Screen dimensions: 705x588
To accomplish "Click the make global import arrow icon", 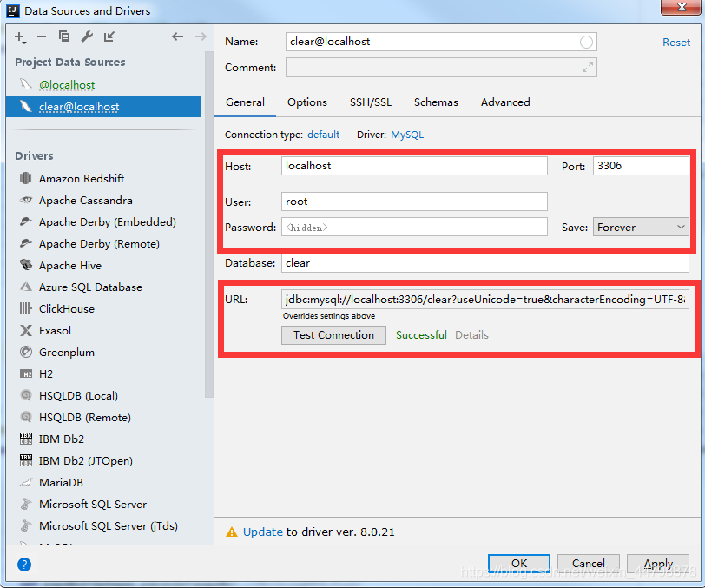I will pos(109,36).
